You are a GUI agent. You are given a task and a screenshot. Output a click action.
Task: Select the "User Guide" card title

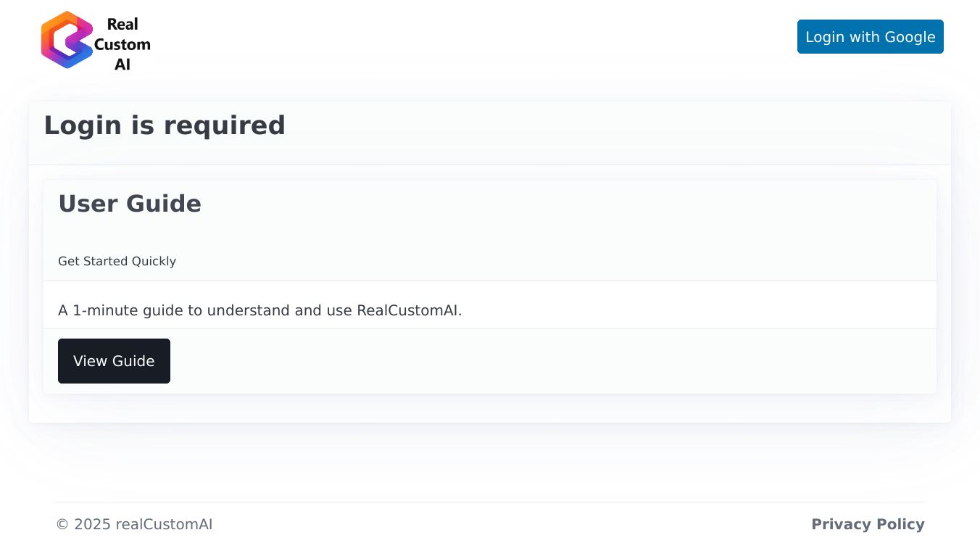(130, 204)
